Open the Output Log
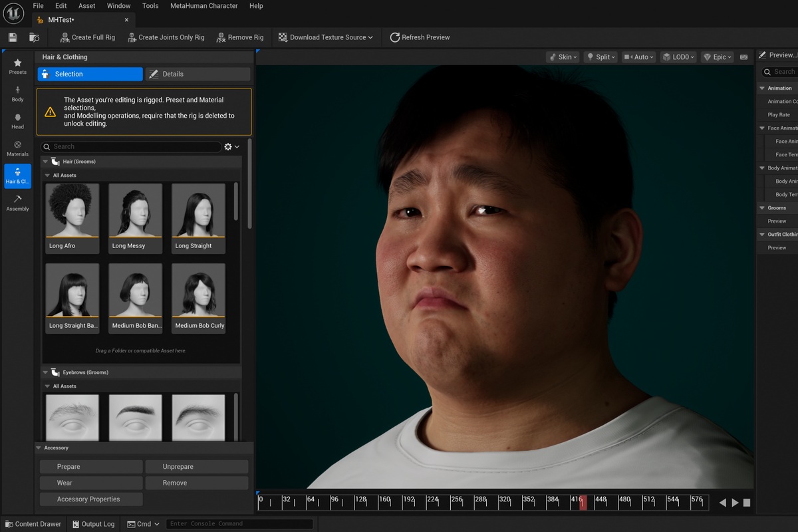798x532 pixels. 92,524
